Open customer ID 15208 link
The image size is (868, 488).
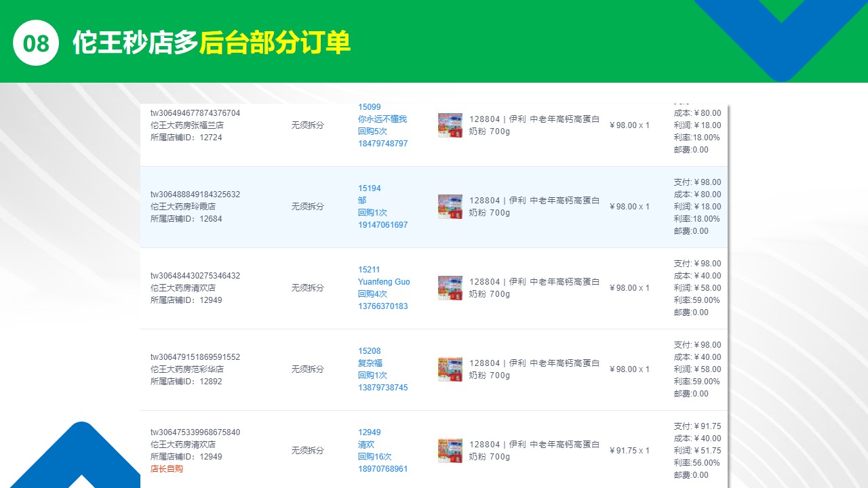point(370,351)
